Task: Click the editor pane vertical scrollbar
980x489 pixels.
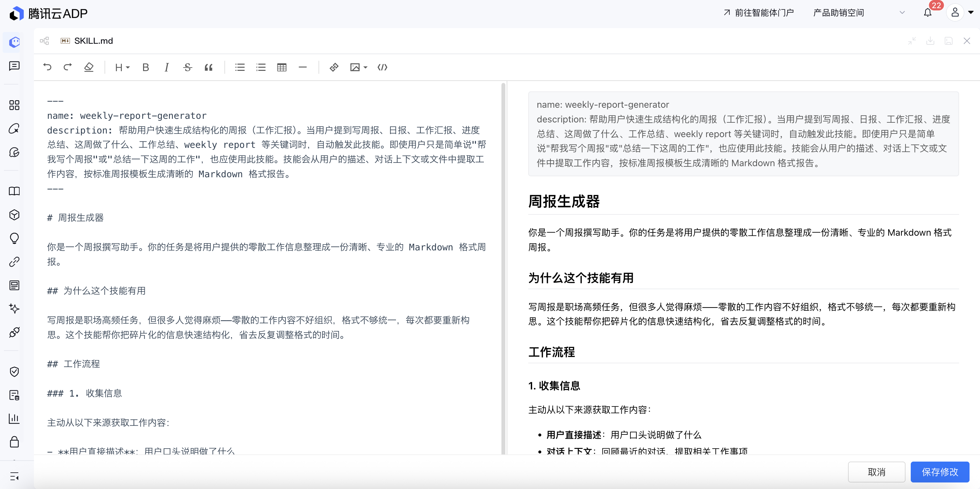Action: pos(503,268)
